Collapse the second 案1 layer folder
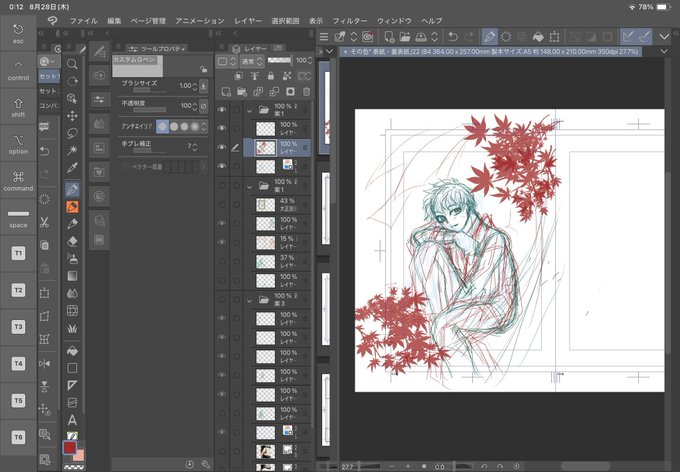 pos(249,187)
